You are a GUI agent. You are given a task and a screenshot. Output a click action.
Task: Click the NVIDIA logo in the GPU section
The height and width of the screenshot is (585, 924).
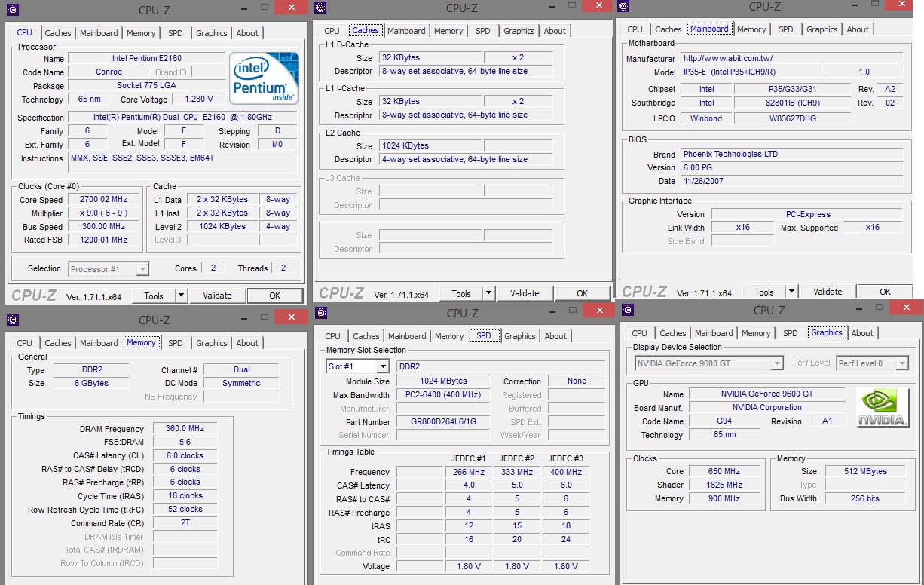tap(883, 408)
